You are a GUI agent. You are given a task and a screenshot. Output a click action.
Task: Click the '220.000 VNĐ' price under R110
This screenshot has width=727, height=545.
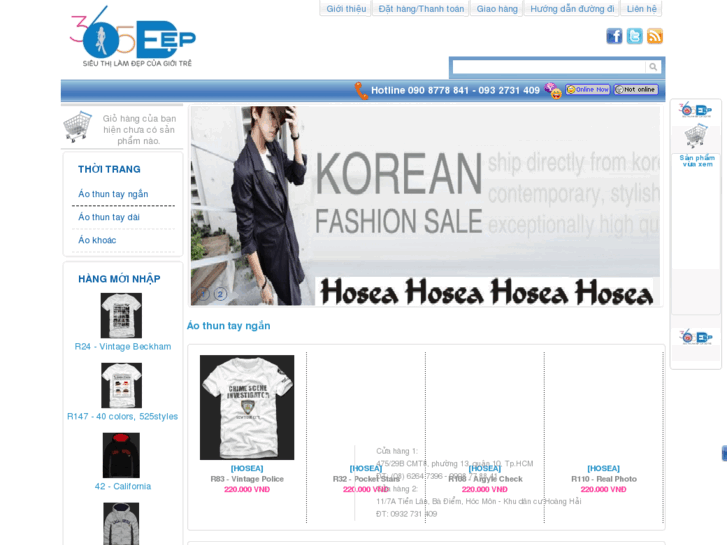pyautogui.click(x=604, y=489)
